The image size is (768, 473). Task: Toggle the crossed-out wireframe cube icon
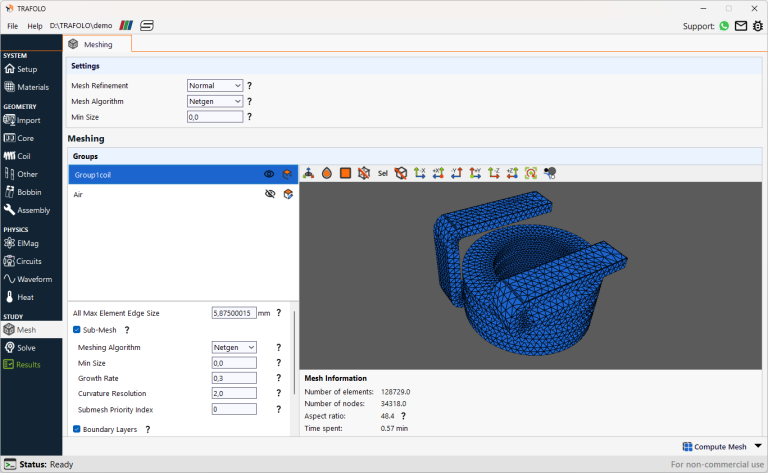(364, 173)
